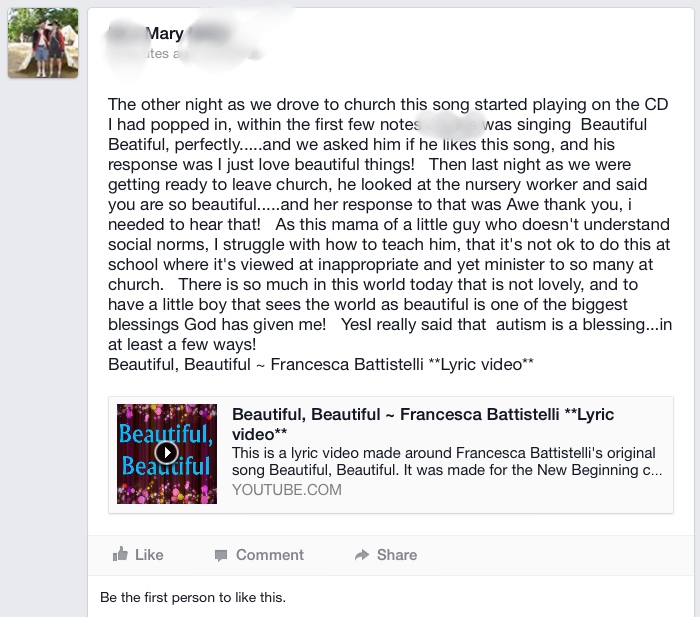Click the 'Be the first person to like this' text

[193, 597]
